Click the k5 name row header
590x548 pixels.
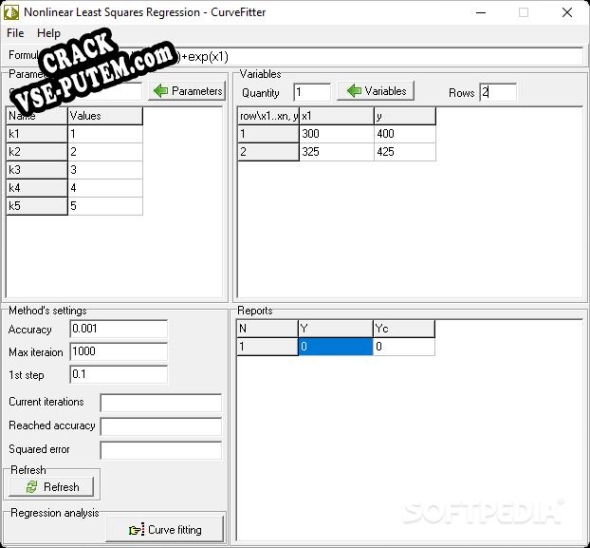point(37,206)
